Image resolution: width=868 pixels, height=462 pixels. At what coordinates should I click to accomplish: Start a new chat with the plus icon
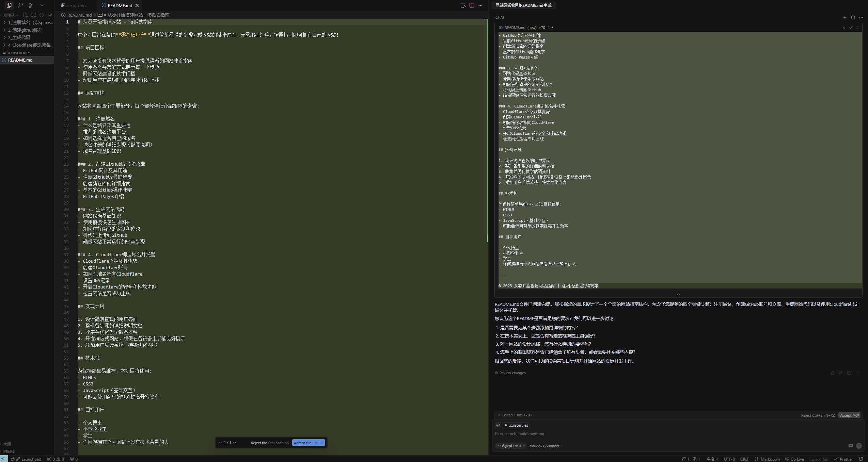(845, 17)
